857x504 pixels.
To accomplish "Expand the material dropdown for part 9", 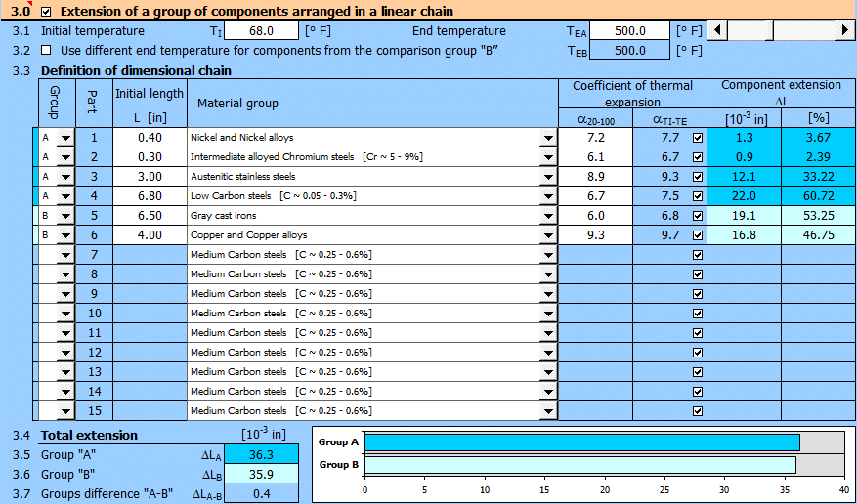I will (548, 294).
